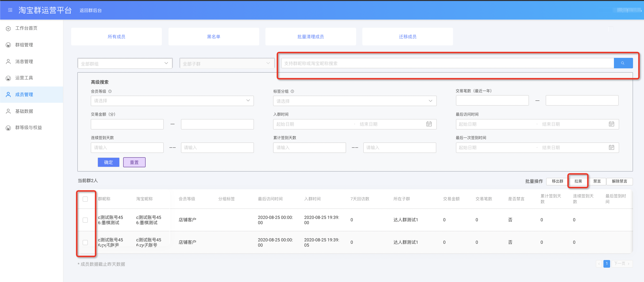Click the 基础数据 person icon
The image size is (644, 282).
tap(8, 111)
